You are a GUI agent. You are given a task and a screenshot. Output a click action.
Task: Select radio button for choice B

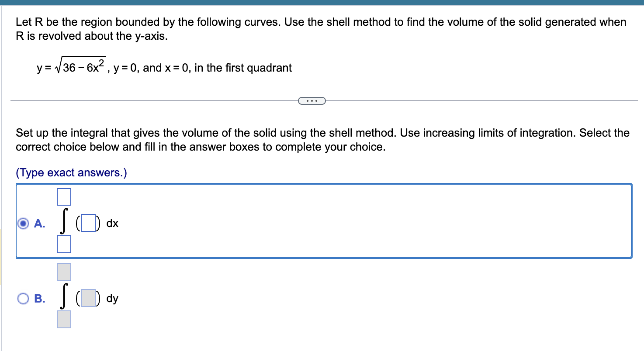24,299
